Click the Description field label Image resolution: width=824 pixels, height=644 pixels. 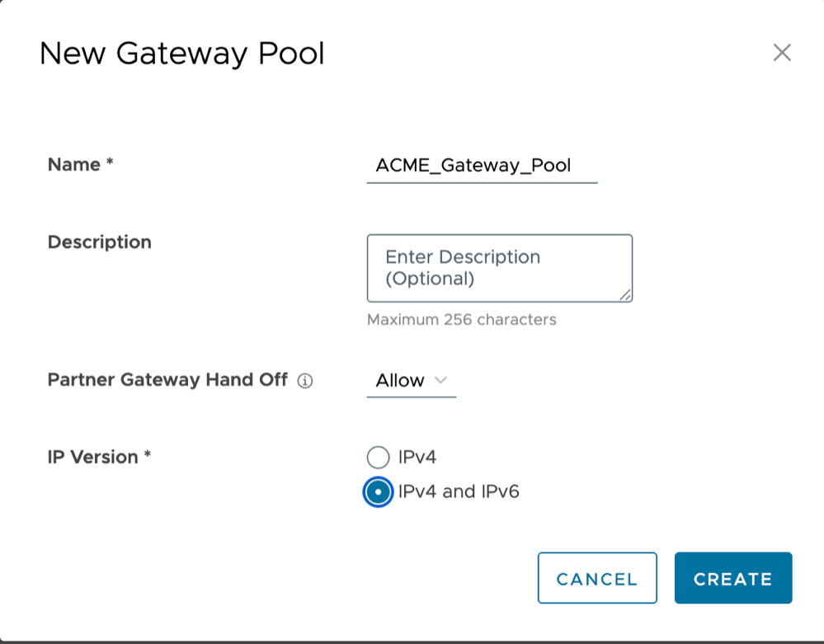click(99, 242)
